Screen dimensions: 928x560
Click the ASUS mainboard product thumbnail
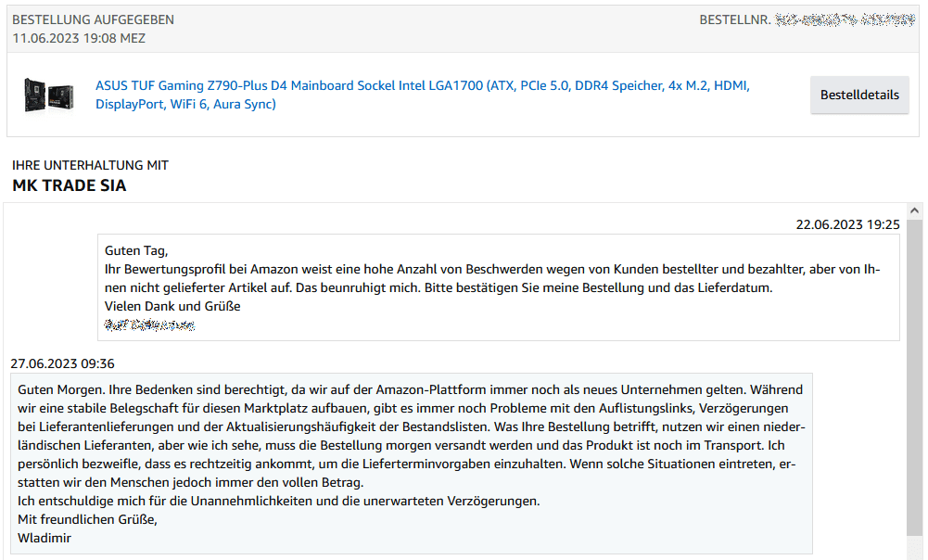[x=48, y=95]
